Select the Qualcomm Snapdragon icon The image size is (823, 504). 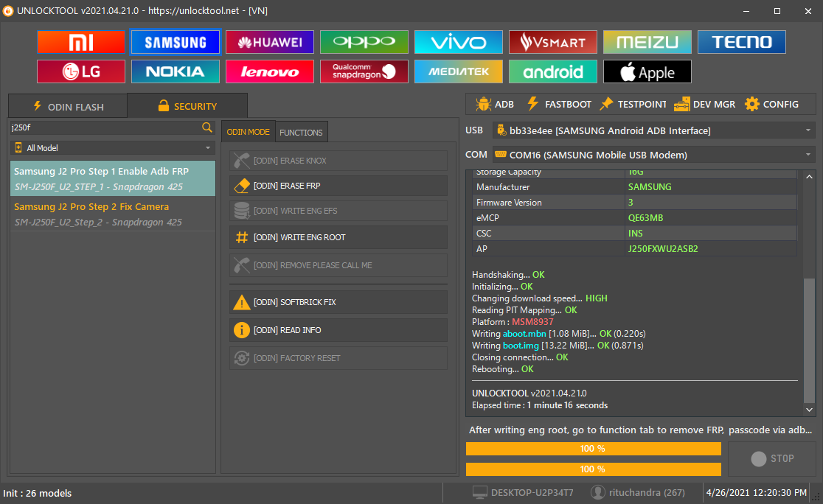pos(364,71)
